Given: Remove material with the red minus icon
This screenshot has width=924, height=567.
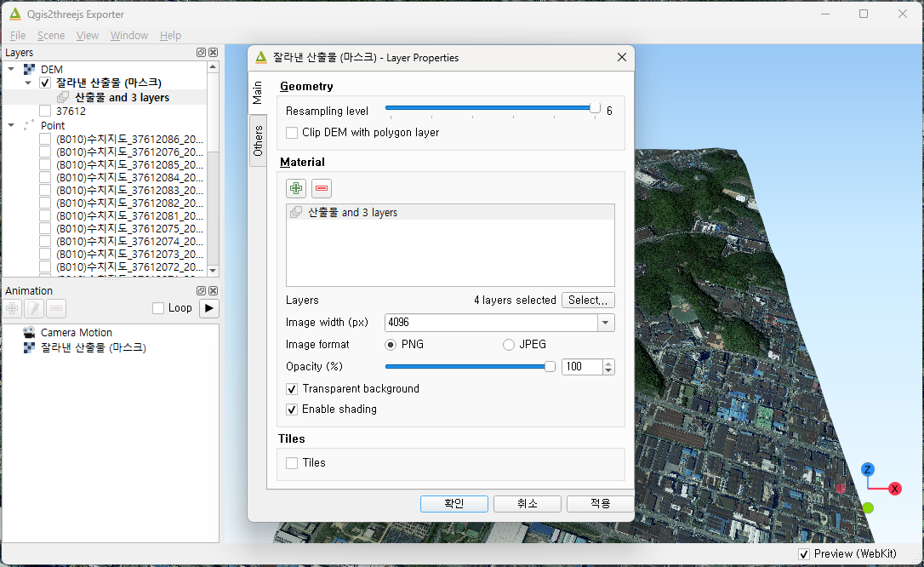Looking at the screenshot, I should coord(322,188).
